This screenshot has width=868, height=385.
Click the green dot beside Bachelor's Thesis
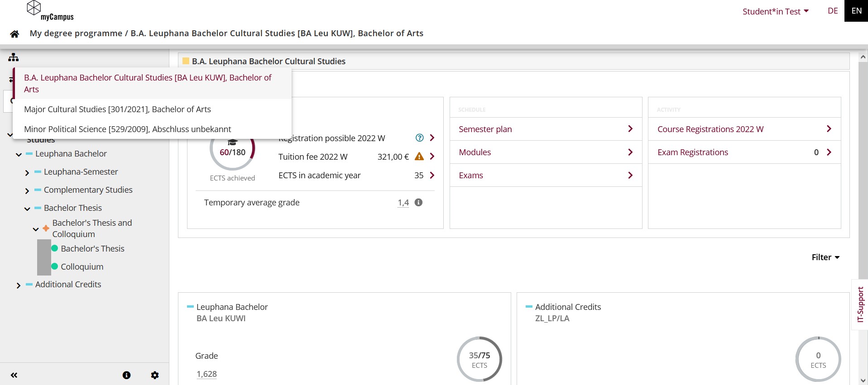55,248
